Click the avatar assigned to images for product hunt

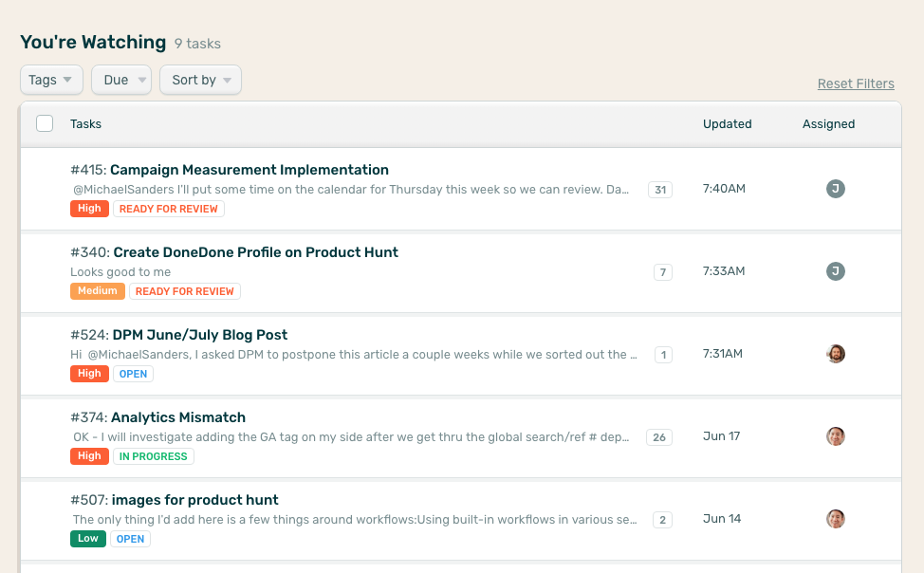point(836,519)
